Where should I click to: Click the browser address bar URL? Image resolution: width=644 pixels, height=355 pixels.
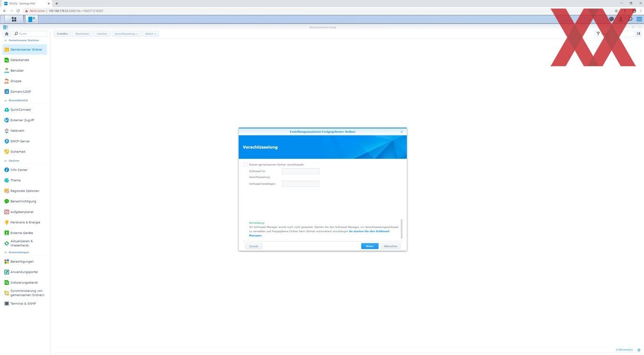pyautogui.click(x=76, y=10)
